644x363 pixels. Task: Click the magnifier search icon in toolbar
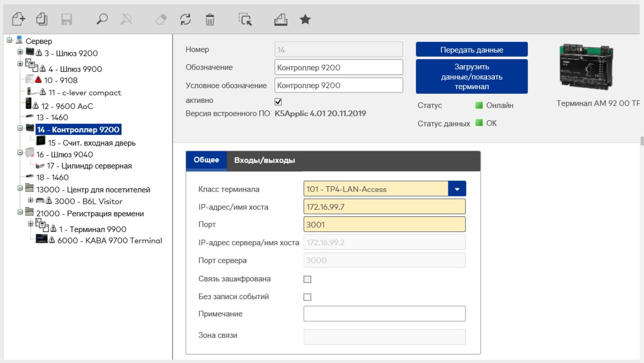pyautogui.click(x=102, y=19)
